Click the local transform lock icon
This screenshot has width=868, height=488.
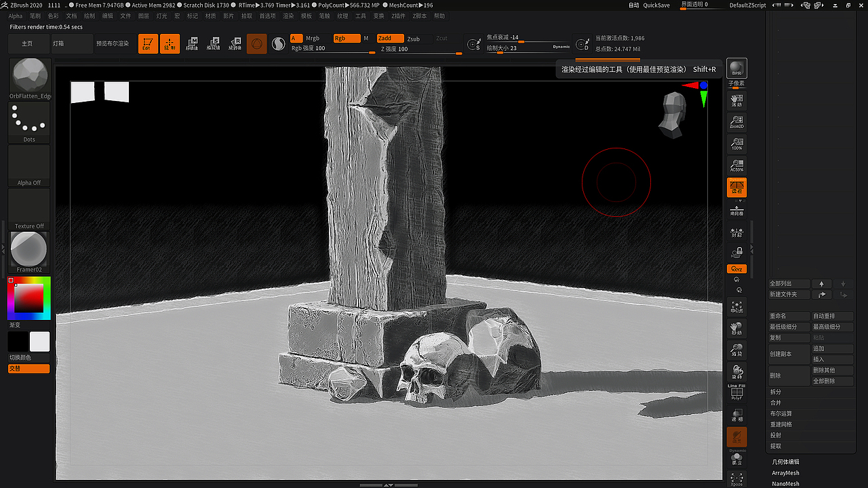(x=736, y=253)
